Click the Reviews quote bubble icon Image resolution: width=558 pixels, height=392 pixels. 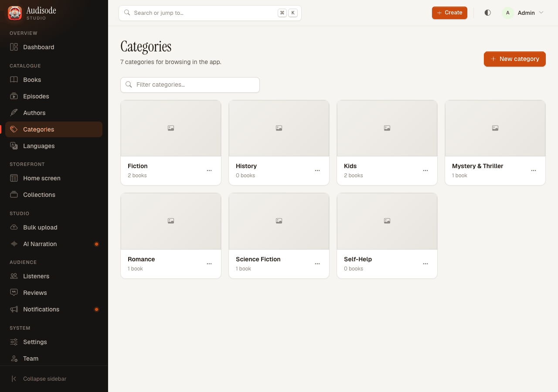[x=14, y=293]
